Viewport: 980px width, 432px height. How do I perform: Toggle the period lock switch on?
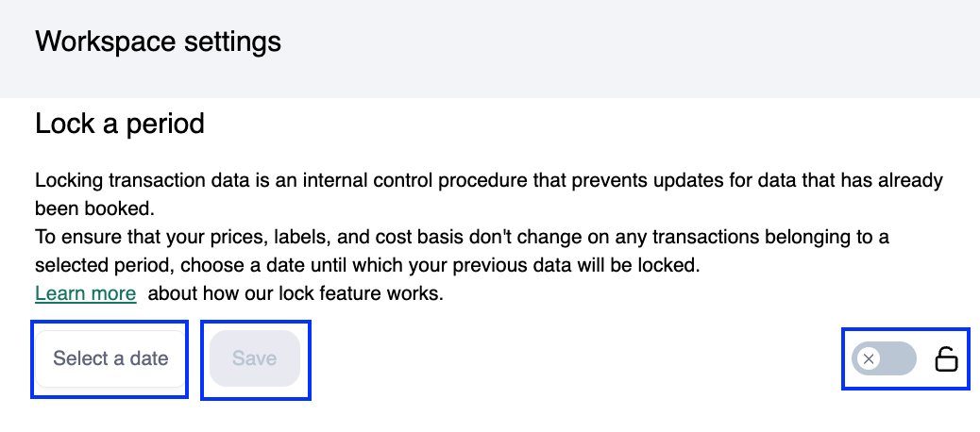point(884,359)
